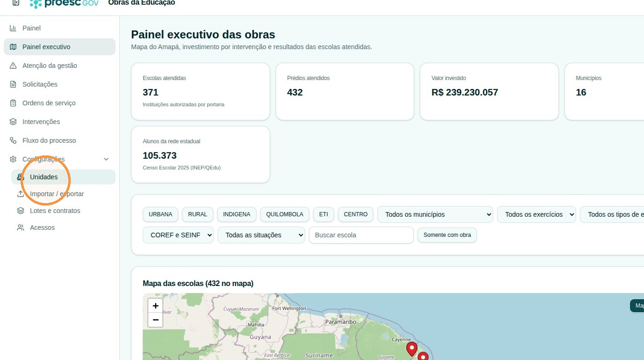Collapse sidebar using top-left panel icon
The height and width of the screenshot is (360, 644).
[16, 3]
